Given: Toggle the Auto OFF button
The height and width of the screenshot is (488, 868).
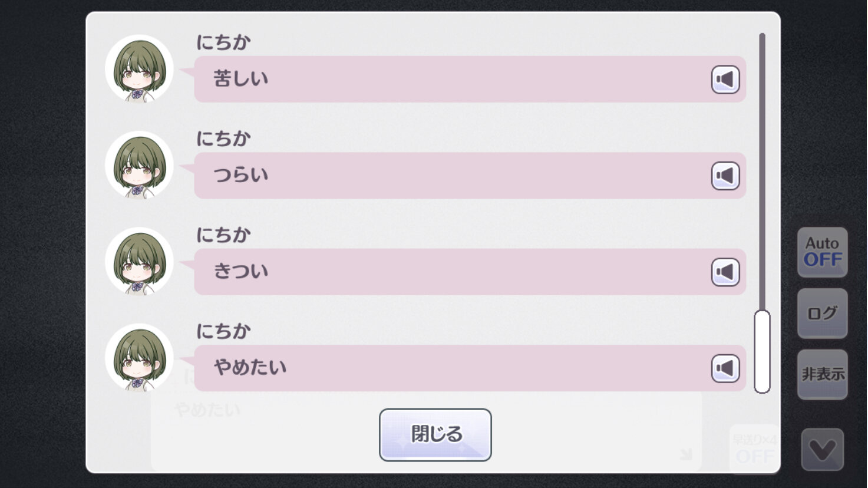Looking at the screenshot, I should [823, 252].
